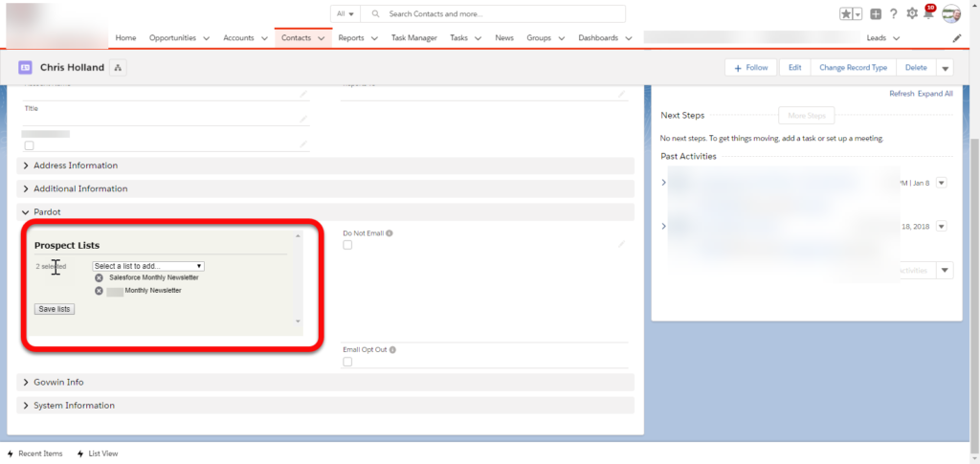This screenshot has width=980, height=464.
Task: Open the Setup gear icon
Action: (911, 14)
